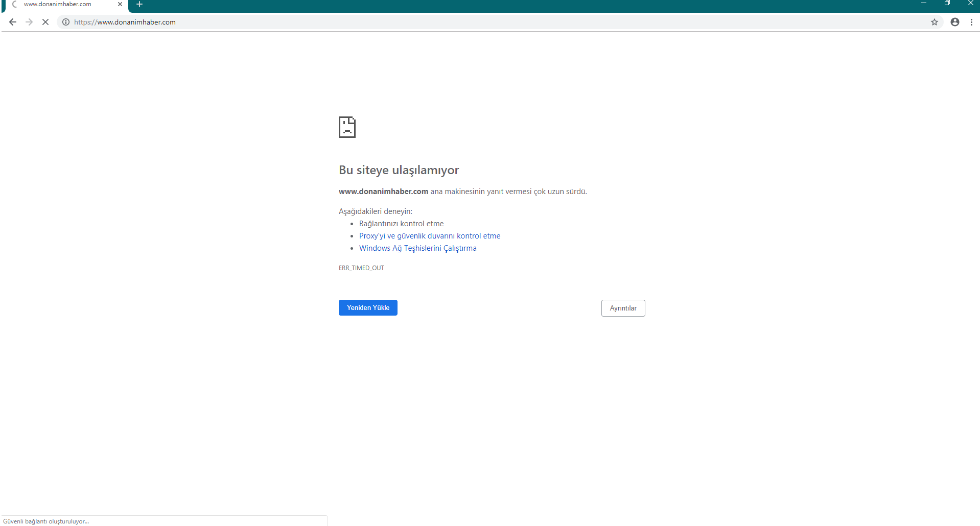Click bold www.donanimhaber.com text in error message
Image resolution: width=980 pixels, height=526 pixels.
[x=383, y=192]
